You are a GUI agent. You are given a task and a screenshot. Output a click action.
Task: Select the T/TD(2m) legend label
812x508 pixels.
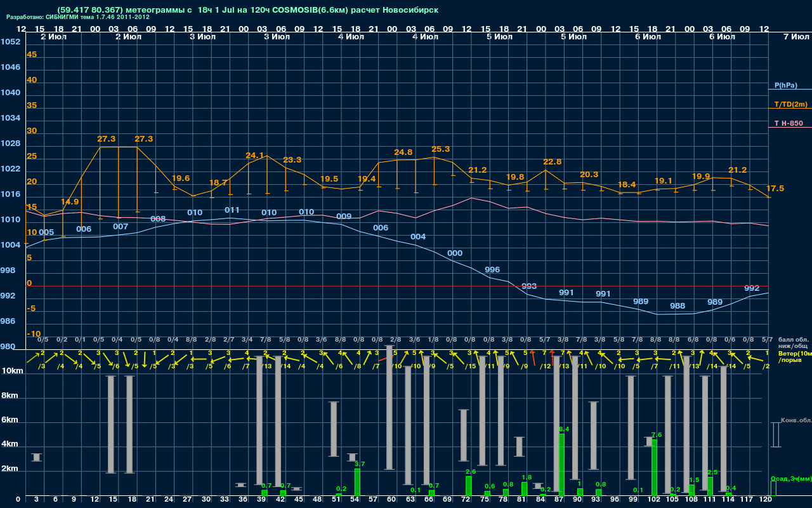[x=791, y=104]
